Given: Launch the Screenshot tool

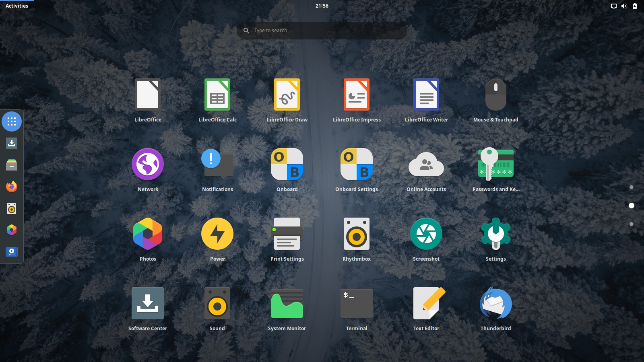Looking at the screenshot, I should pyautogui.click(x=426, y=234).
